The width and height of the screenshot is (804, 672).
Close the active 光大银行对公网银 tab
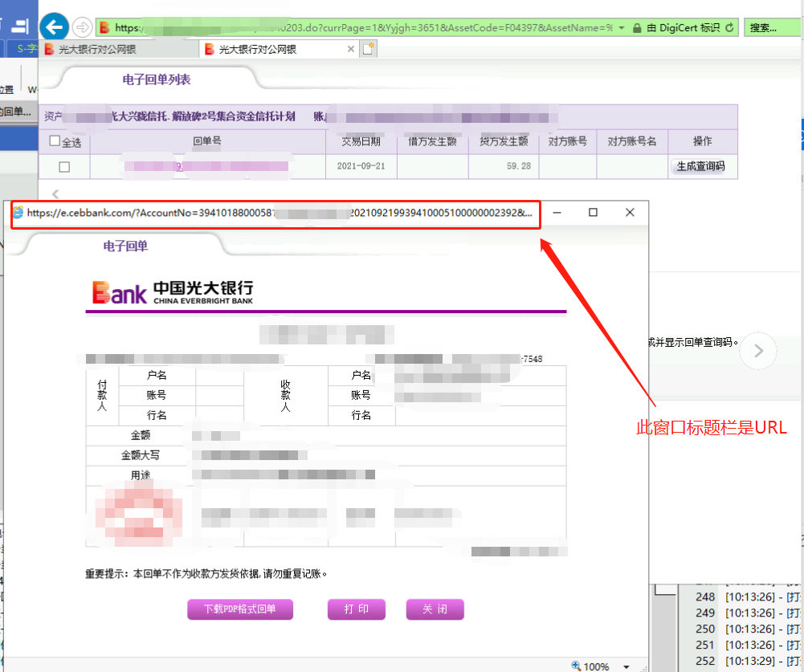[x=350, y=49]
